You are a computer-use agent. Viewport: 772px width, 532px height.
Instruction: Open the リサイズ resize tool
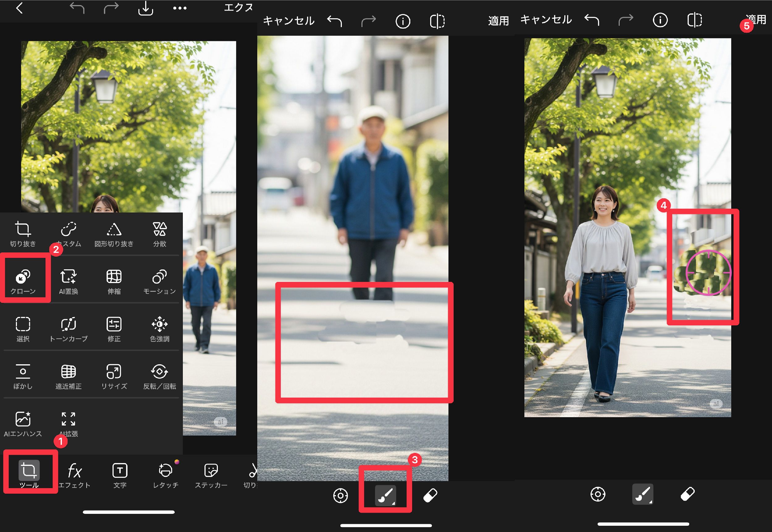pos(114,377)
